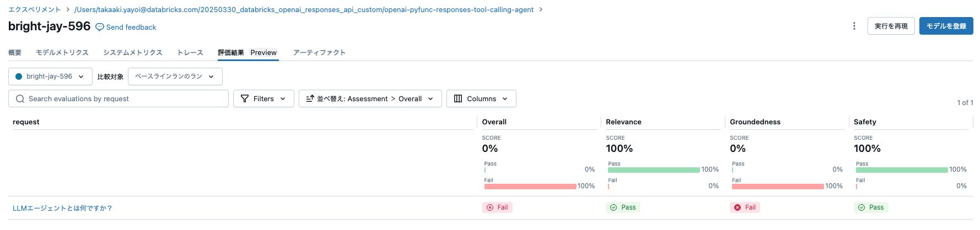
Task: Click the Columns grid icon
Action: (x=458, y=98)
